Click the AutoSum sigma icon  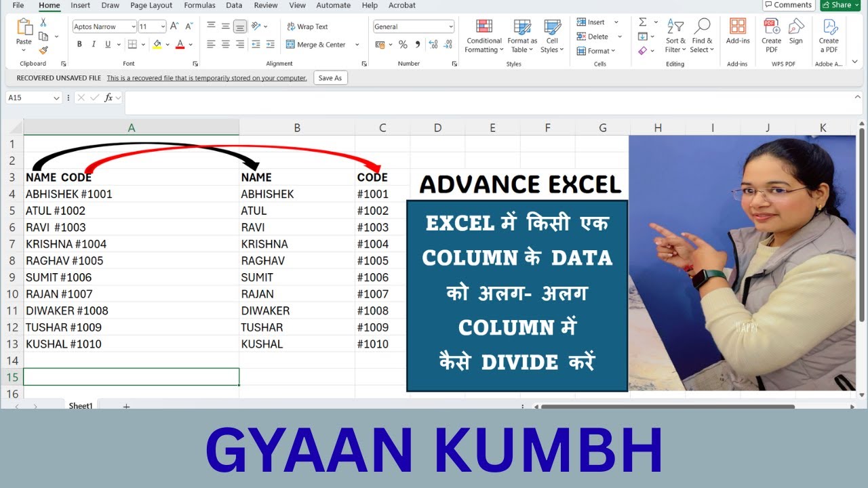[643, 22]
